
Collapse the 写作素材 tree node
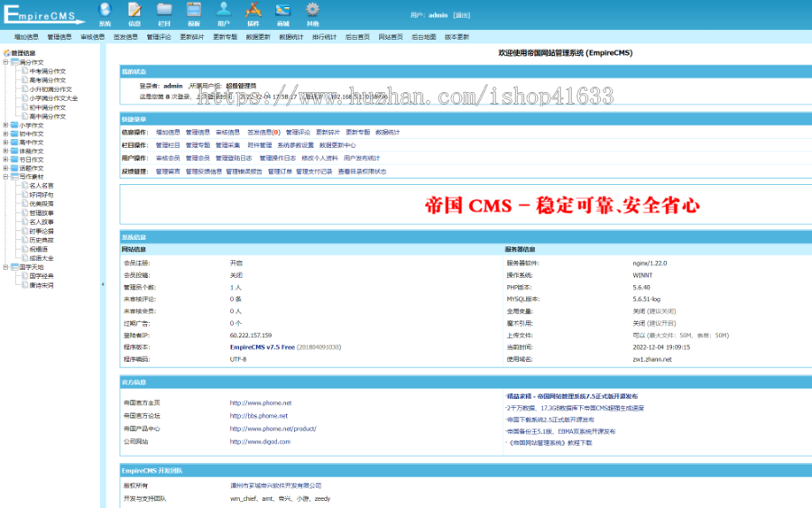(5, 177)
